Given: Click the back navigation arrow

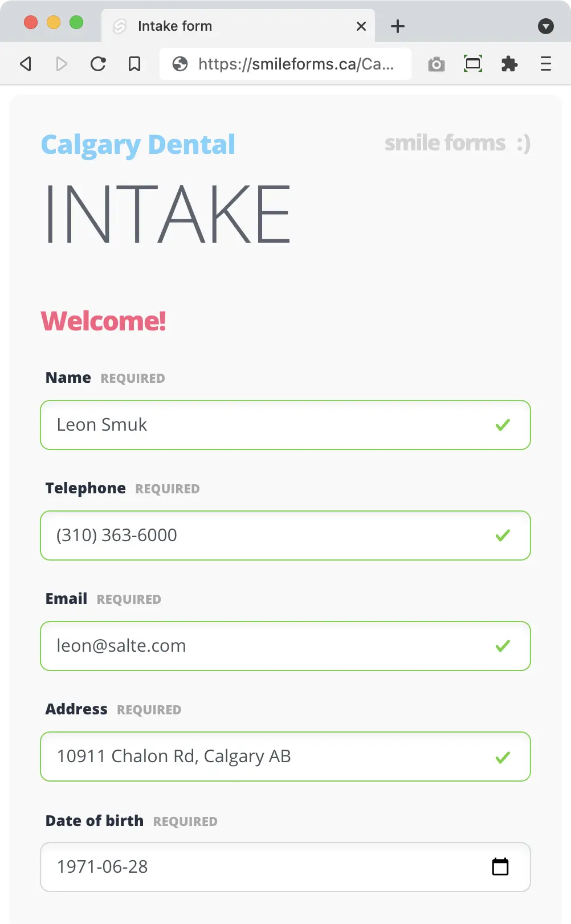Looking at the screenshot, I should pyautogui.click(x=25, y=64).
